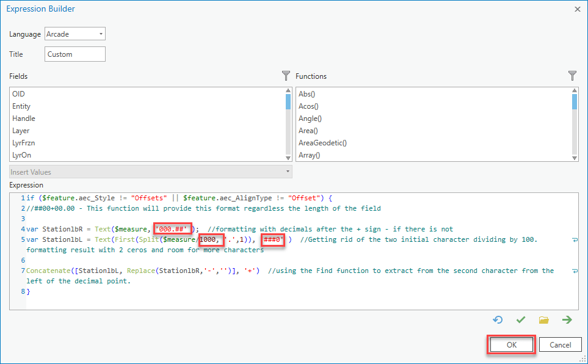Expand the Insert Values dropdown
588x364 pixels.
151,172
